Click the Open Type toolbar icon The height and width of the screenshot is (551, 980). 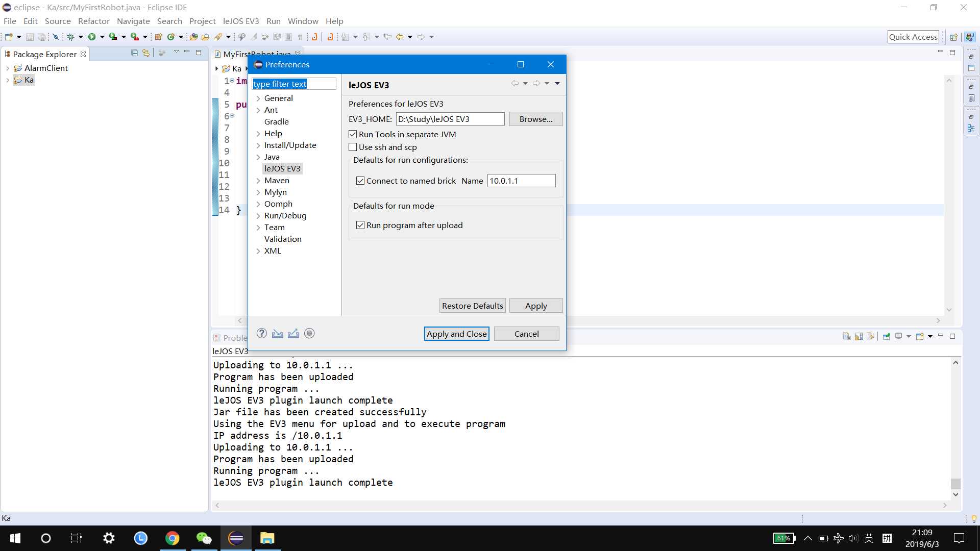click(193, 37)
